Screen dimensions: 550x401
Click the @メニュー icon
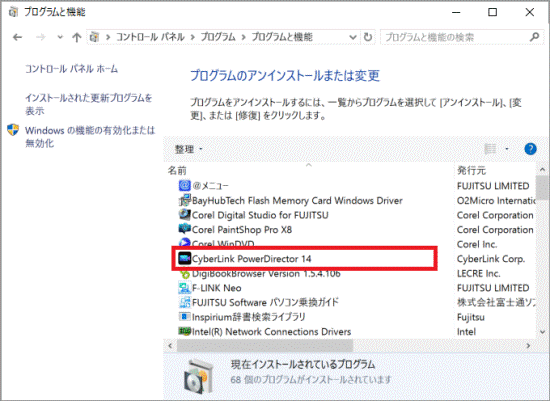point(185,185)
